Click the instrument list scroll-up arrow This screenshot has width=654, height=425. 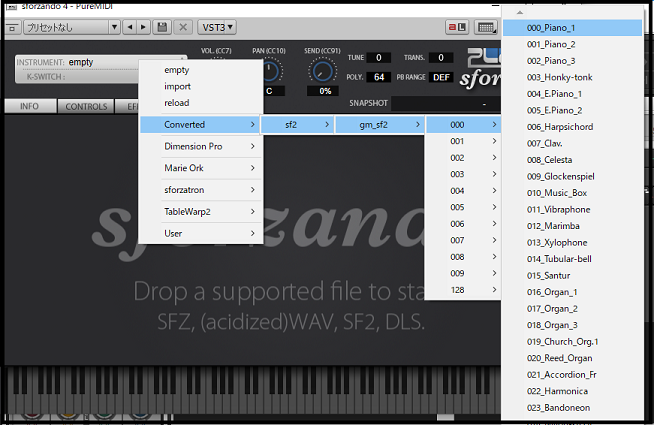click(520, 13)
